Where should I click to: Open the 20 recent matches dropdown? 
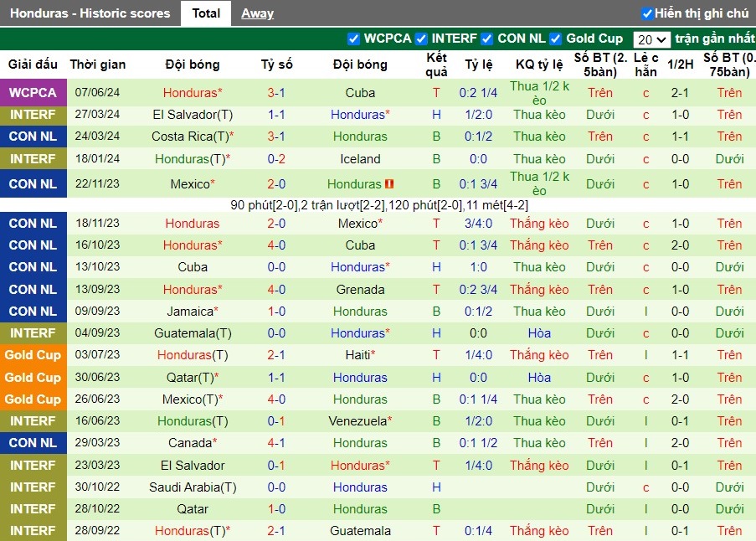click(x=652, y=39)
